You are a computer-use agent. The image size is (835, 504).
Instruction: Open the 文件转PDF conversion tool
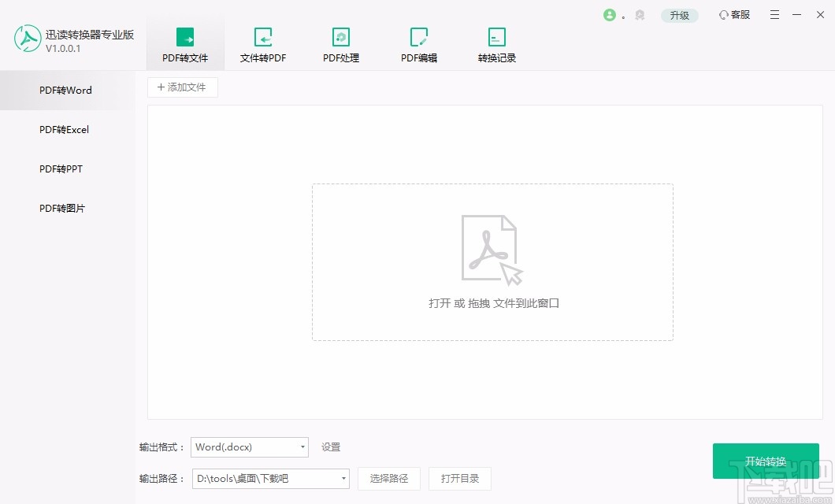262,38
